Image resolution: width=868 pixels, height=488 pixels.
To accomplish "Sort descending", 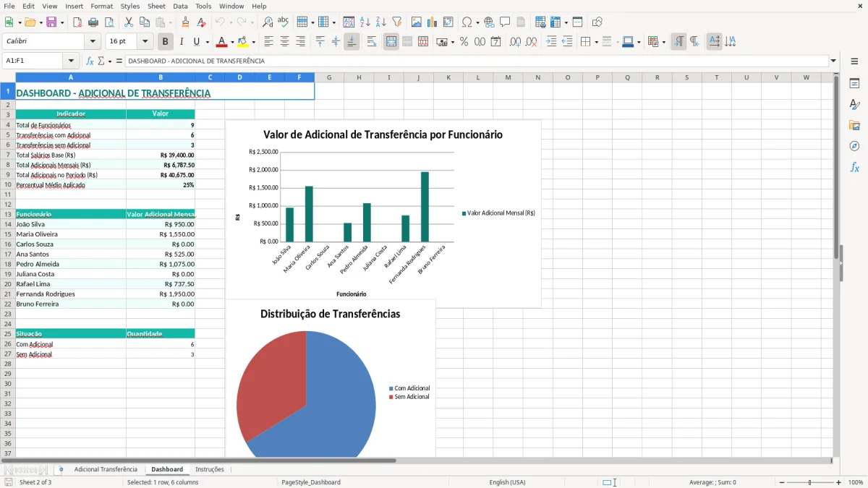I will tap(381, 22).
